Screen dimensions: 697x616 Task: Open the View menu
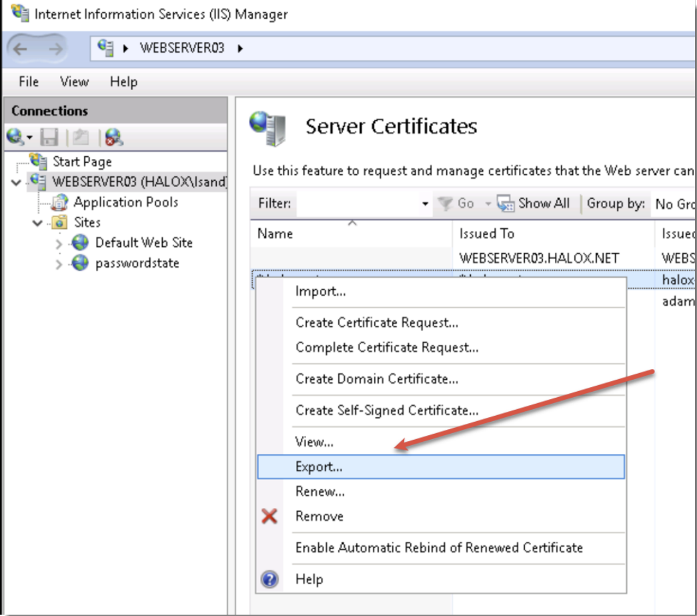point(74,82)
